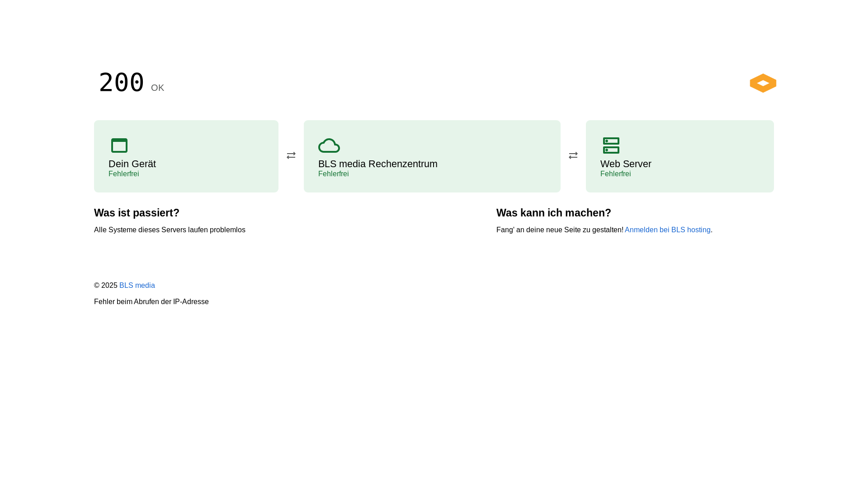Click the Fehlerfrei status under Web Server
The image size is (868, 488).
616,174
